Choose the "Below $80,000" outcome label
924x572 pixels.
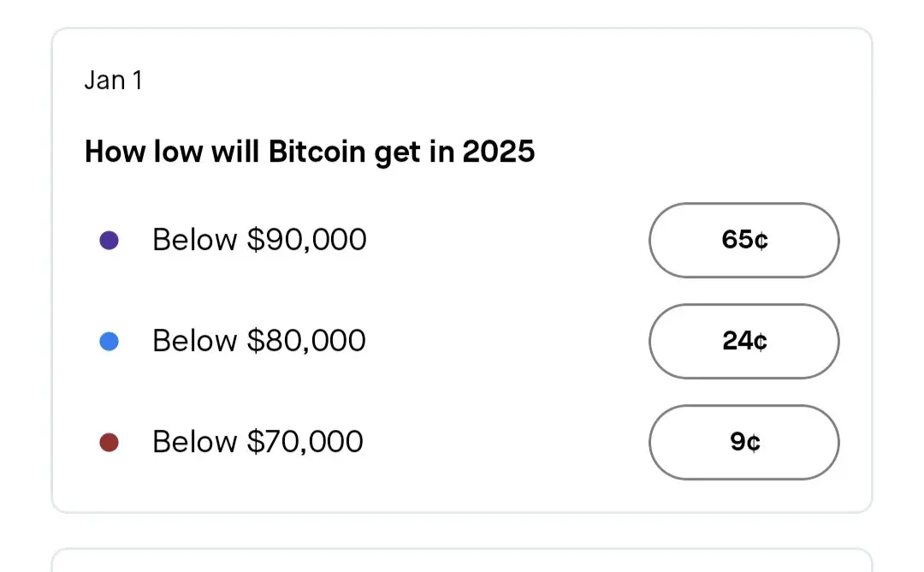coord(259,342)
